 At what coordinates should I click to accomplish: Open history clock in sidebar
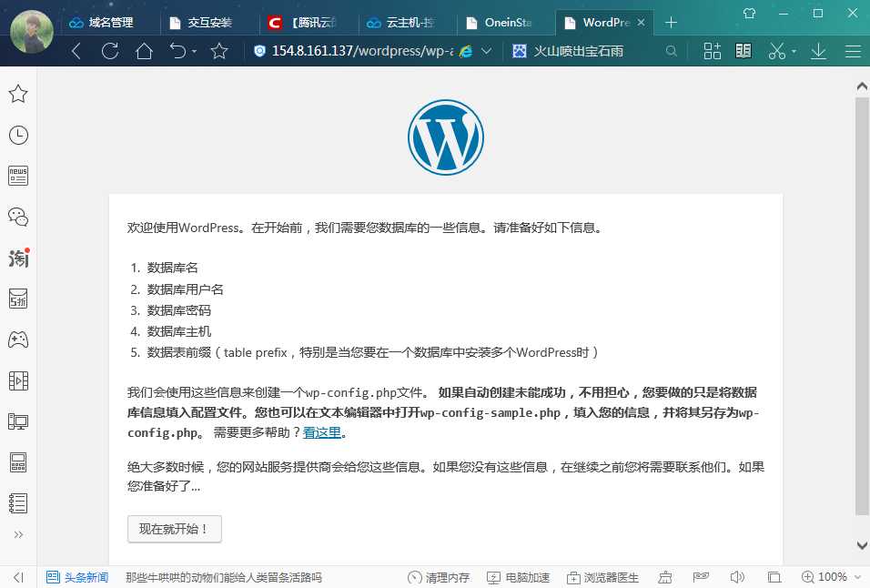point(18,136)
